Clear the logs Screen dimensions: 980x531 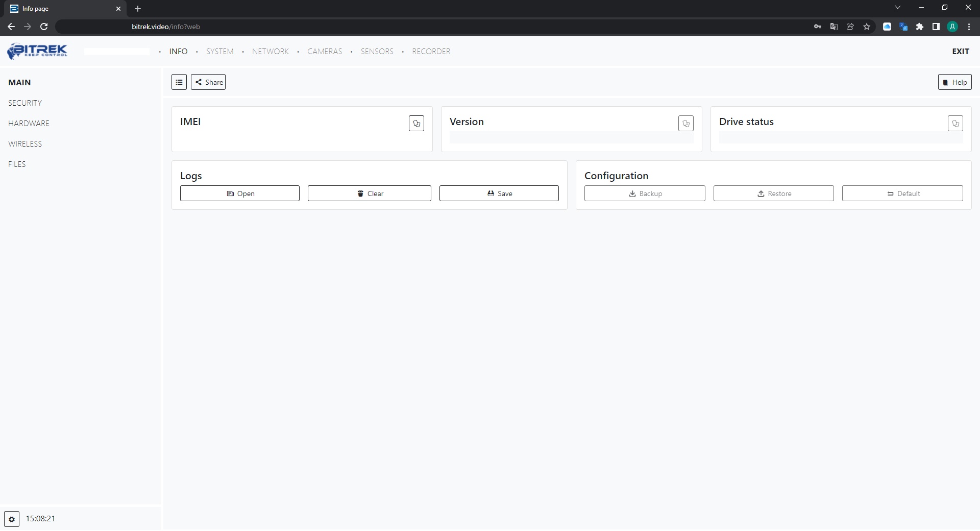click(x=369, y=194)
